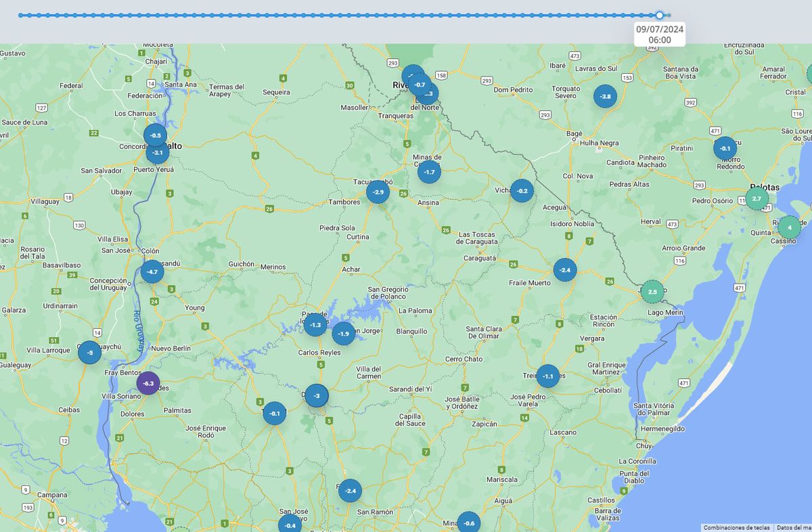The height and width of the screenshot is (532, 812).
Task: Click the Datos del mapa link
Action: pos(793,527)
